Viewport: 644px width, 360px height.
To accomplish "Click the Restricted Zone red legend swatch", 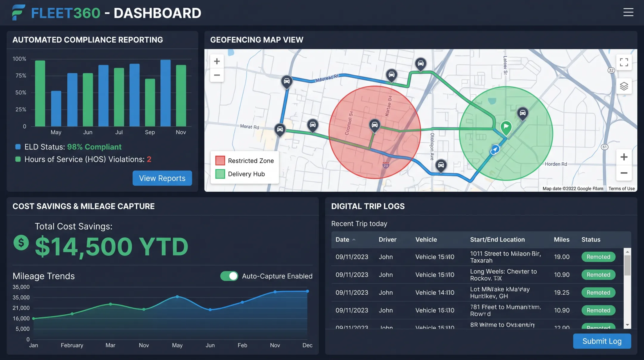I will point(220,161).
